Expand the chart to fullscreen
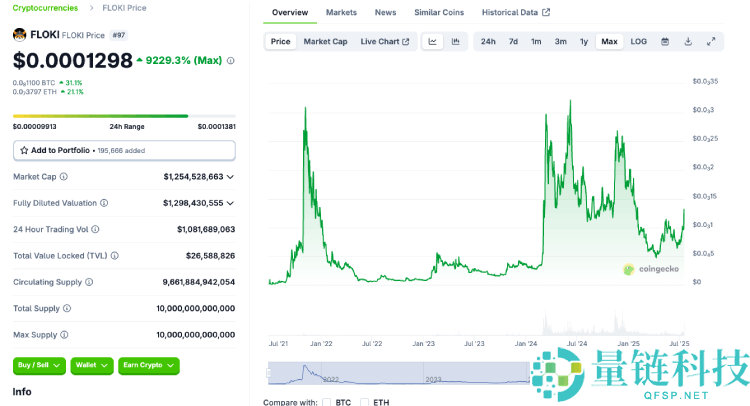 point(711,41)
